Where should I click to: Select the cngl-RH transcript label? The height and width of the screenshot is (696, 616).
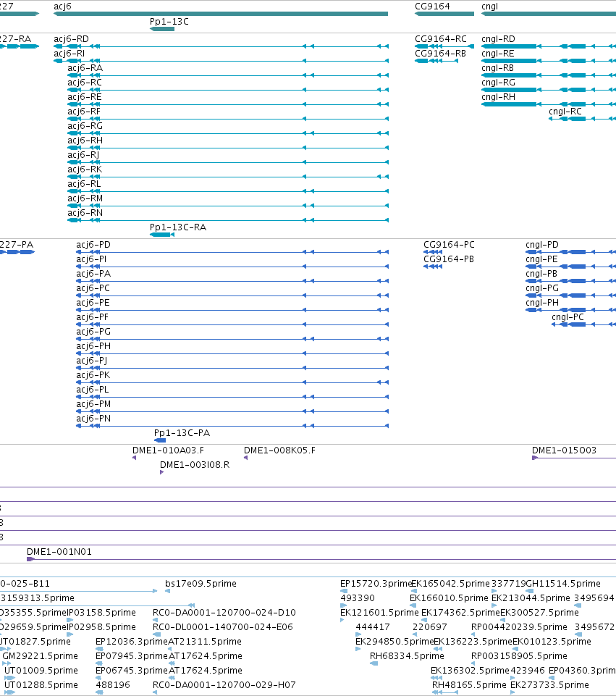click(x=499, y=97)
